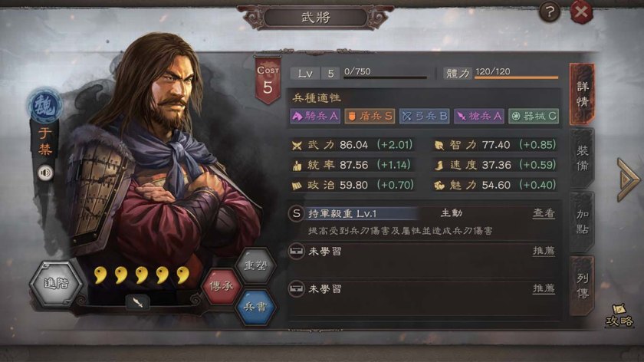The image size is (644, 362).
Task: Switch to the 加點 stat points tab
Action: 582,222
